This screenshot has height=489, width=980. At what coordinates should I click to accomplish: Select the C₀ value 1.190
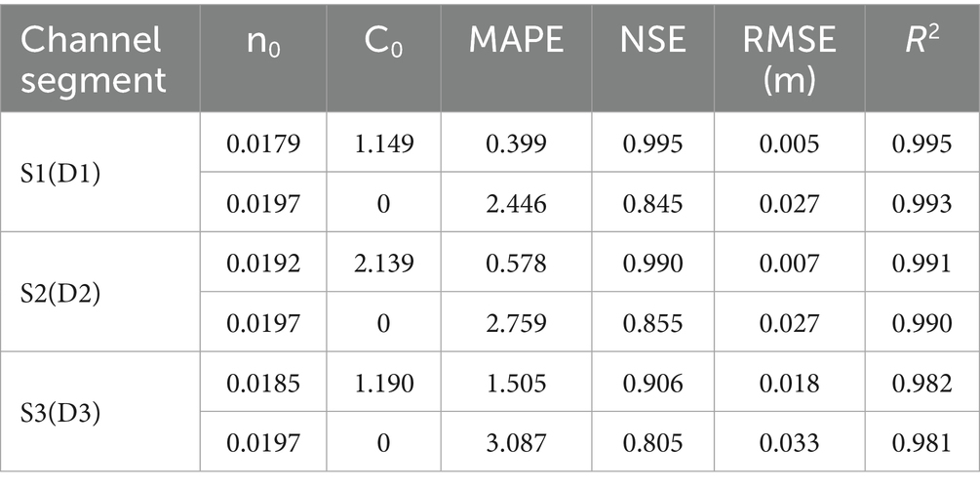pos(383,384)
